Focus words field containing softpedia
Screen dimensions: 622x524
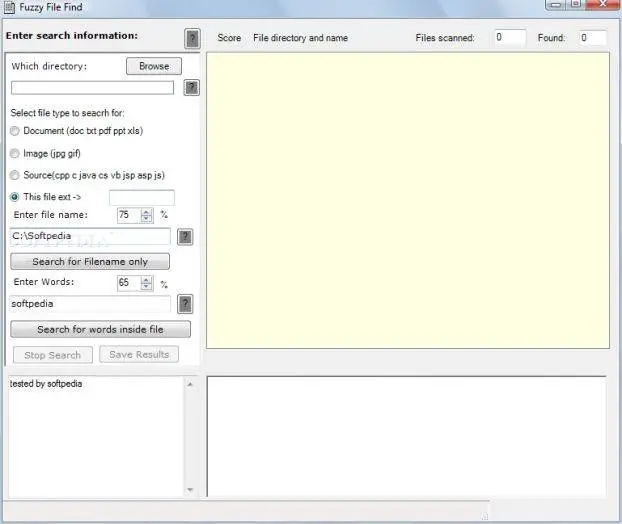pos(90,304)
